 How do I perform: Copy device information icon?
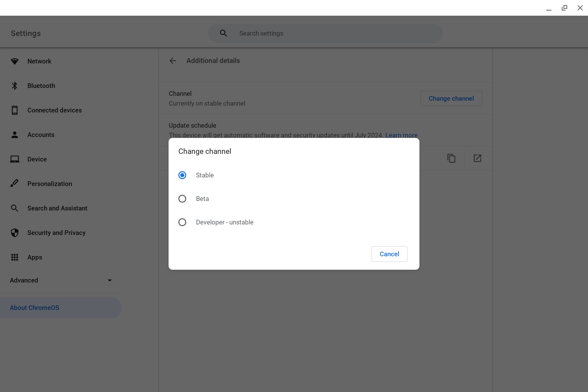click(x=452, y=158)
